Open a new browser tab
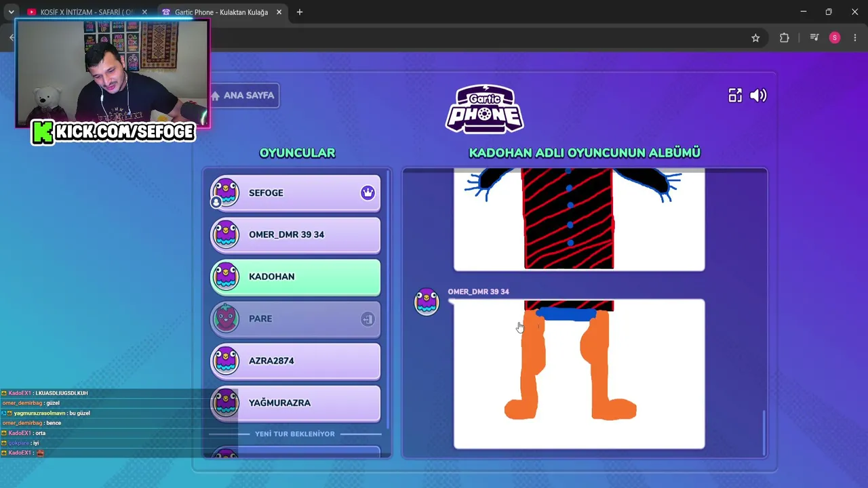This screenshot has height=488, width=868. point(300,12)
